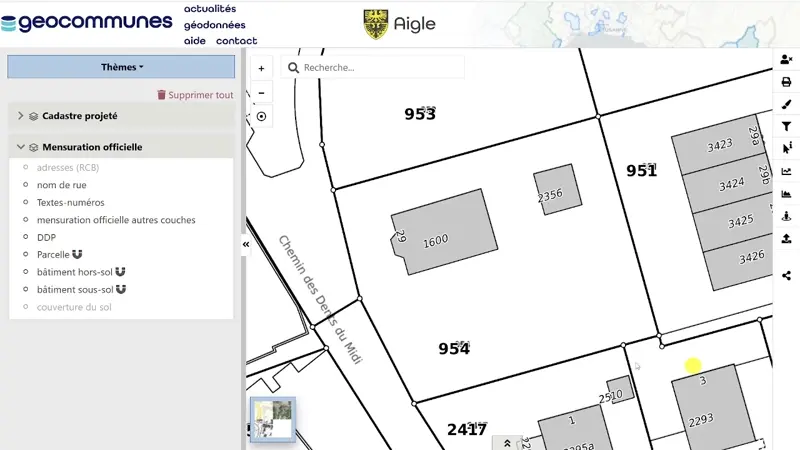Click Supprimer tout
Screen dimensions: 800x450
[x=195, y=95]
